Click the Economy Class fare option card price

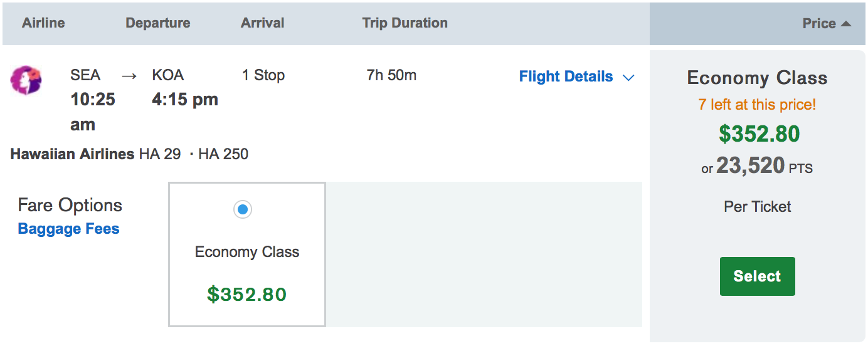(x=247, y=294)
